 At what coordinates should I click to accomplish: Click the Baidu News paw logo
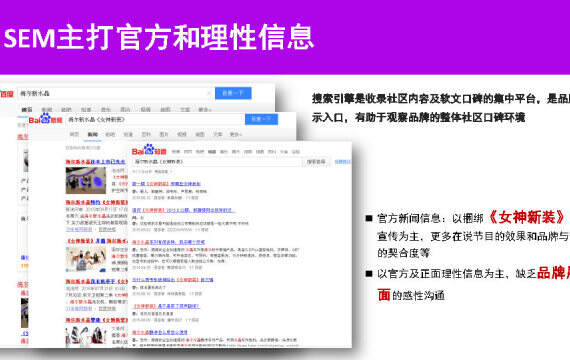46,119
